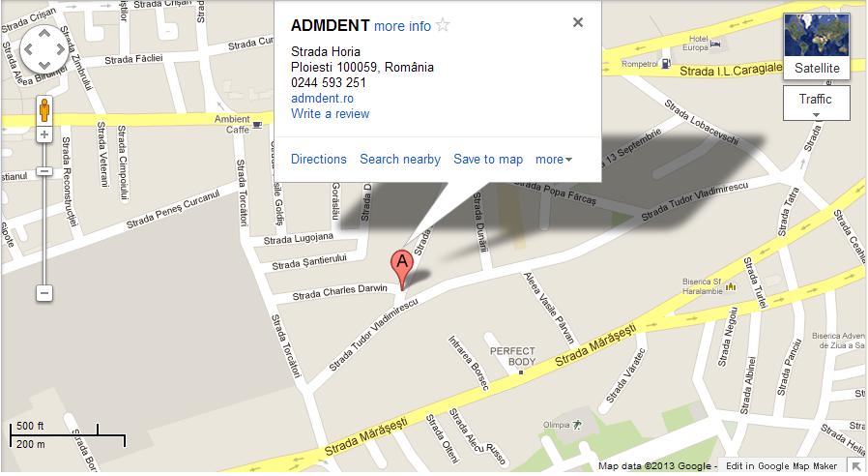Pan the map down with the bottom arrow
Viewport: 868px width, 476px height.
pyautogui.click(x=44, y=64)
